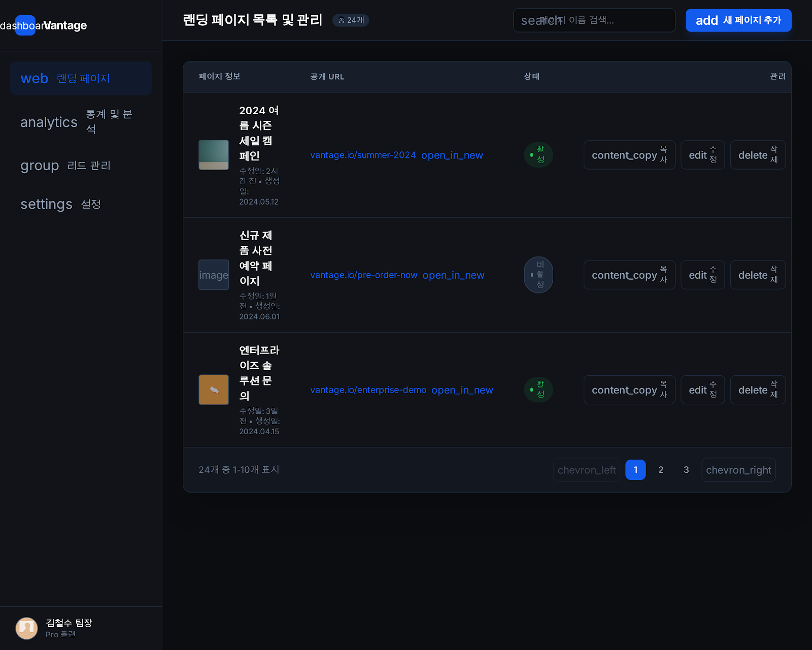Delete the 2024 summer sale campaign page
Screen dimensions: 812x650
point(757,155)
